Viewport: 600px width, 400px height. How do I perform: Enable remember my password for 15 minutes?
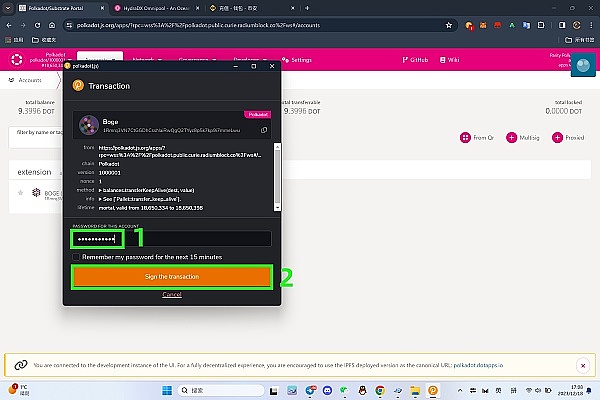coord(76,257)
